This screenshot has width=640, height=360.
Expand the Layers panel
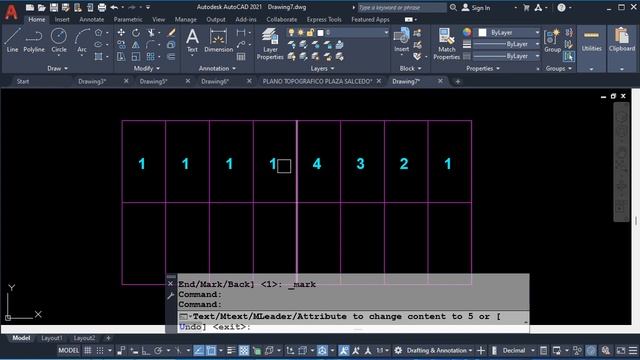tap(322, 69)
